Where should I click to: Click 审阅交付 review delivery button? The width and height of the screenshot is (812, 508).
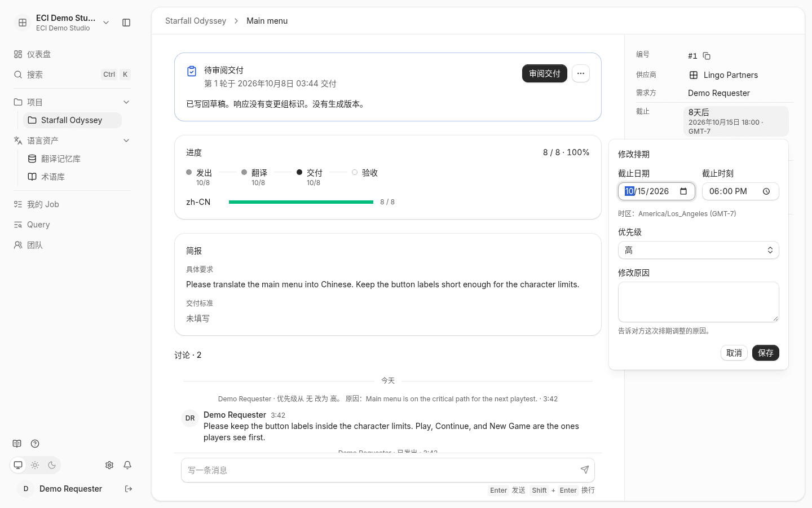pyautogui.click(x=545, y=73)
